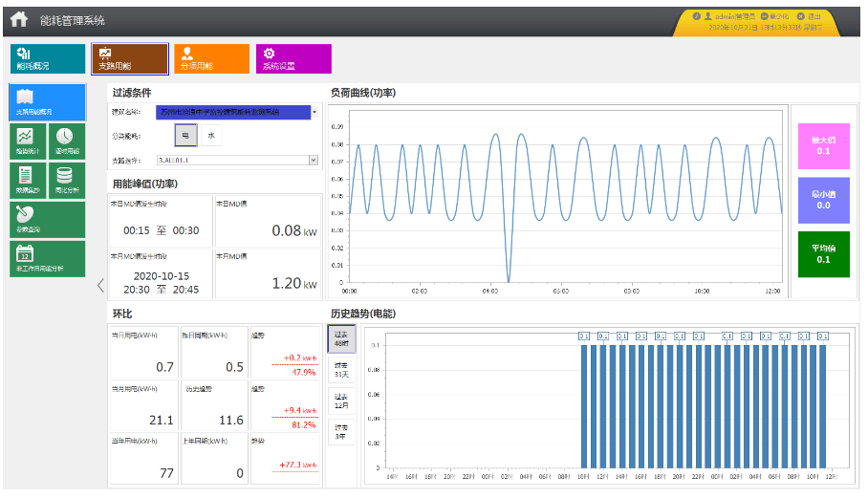Viewport: 868px width, 499px height.
Task: Collapse the left filter panel arrow
Action: coord(100,286)
